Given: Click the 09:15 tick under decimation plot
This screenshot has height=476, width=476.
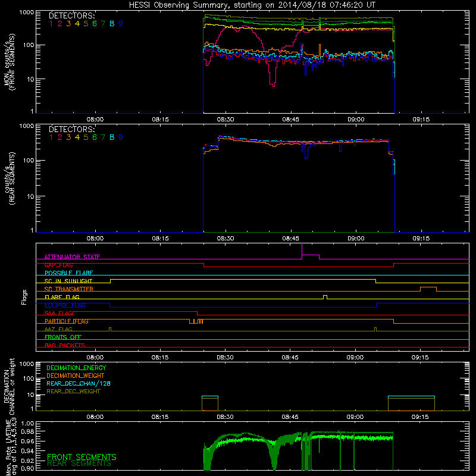Looking at the screenshot, I should pos(420,417).
